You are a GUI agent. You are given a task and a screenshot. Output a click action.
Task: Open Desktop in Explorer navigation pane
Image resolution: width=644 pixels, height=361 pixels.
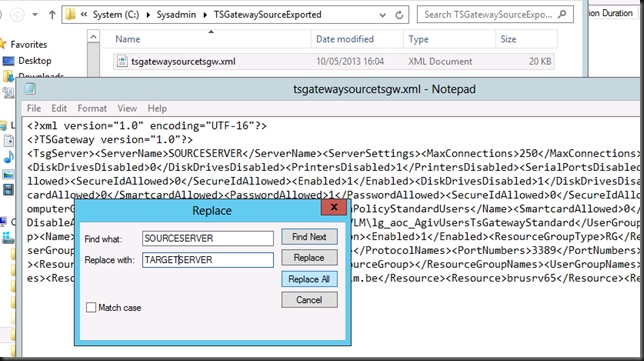point(34,61)
